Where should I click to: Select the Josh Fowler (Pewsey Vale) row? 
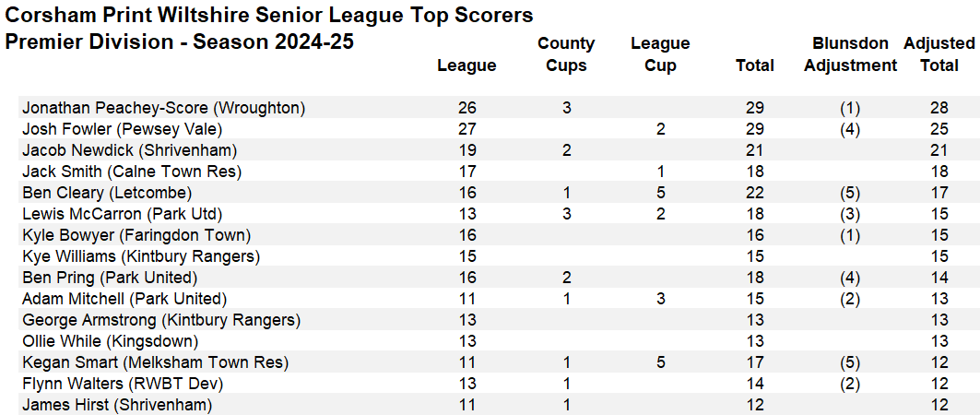(122, 129)
